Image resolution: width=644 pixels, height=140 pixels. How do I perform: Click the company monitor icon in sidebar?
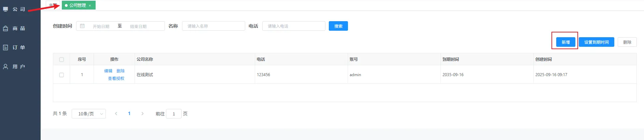(5, 9)
